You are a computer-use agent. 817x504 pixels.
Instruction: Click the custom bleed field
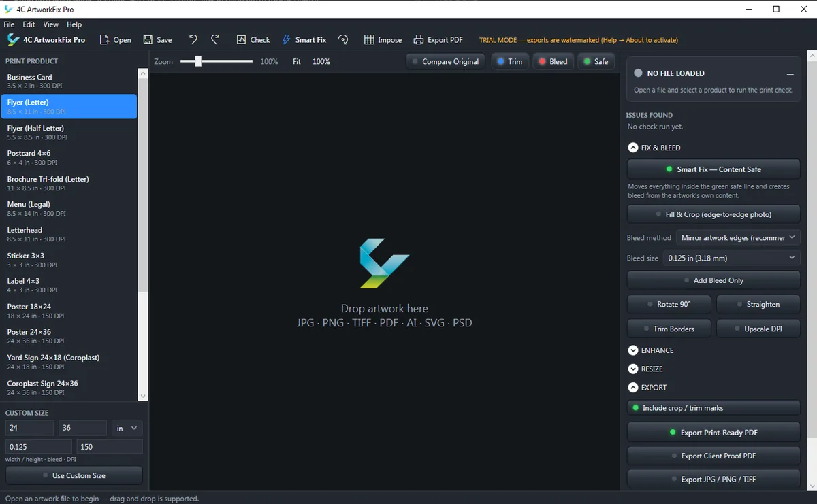[x=39, y=447]
